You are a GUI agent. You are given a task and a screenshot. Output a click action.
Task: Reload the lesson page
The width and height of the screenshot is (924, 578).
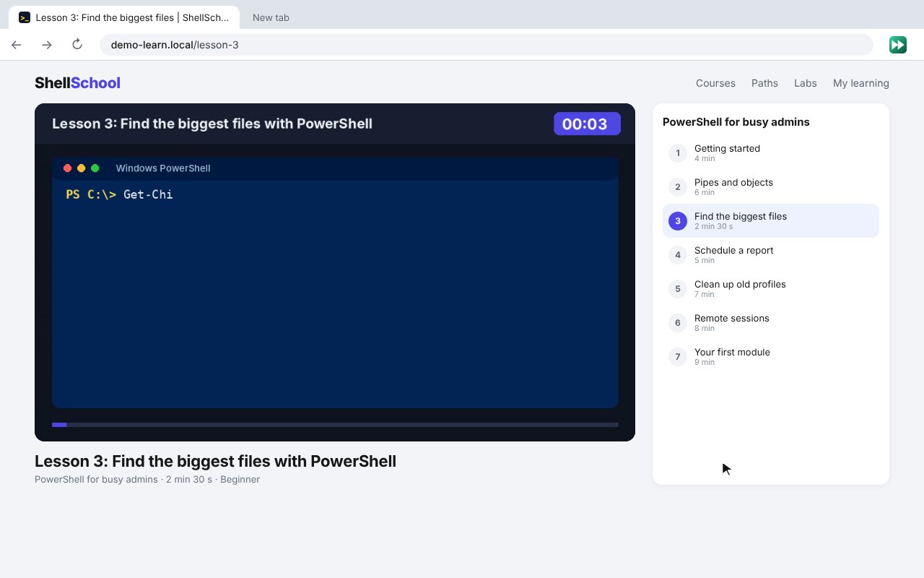point(77,45)
